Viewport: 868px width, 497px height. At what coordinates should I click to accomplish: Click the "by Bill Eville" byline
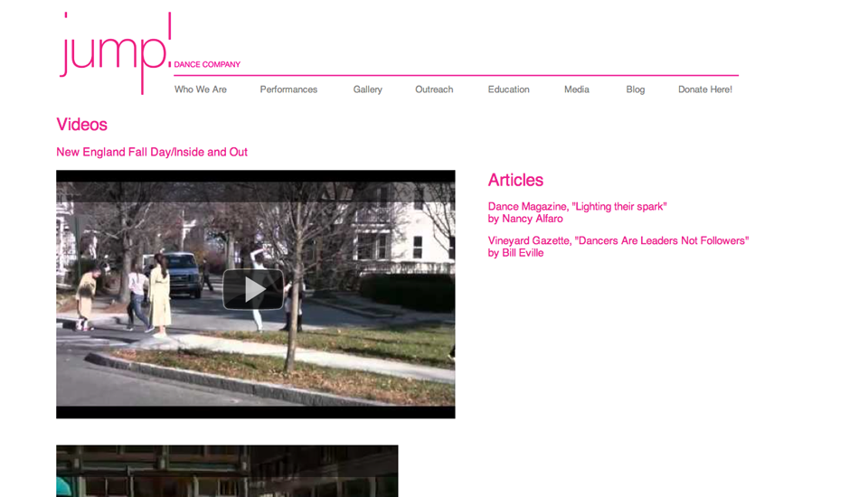[x=515, y=253]
